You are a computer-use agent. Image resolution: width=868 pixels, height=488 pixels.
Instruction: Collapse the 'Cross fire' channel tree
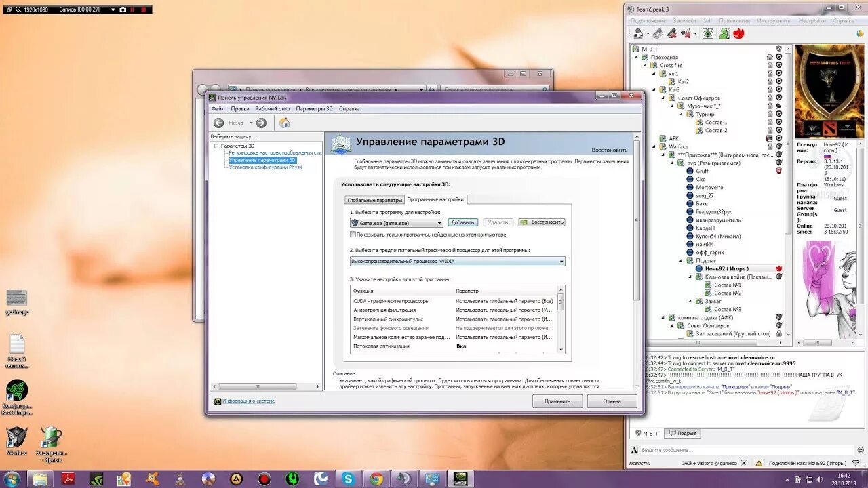(x=646, y=66)
